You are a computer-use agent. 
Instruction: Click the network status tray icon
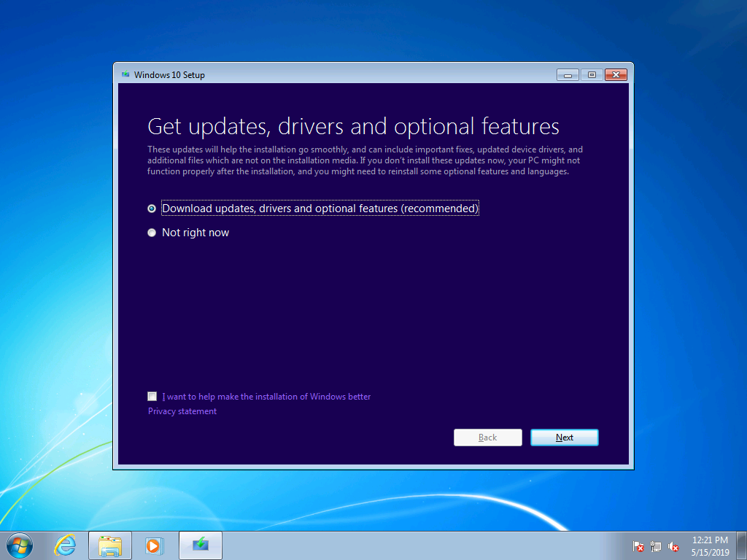tap(655, 547)
